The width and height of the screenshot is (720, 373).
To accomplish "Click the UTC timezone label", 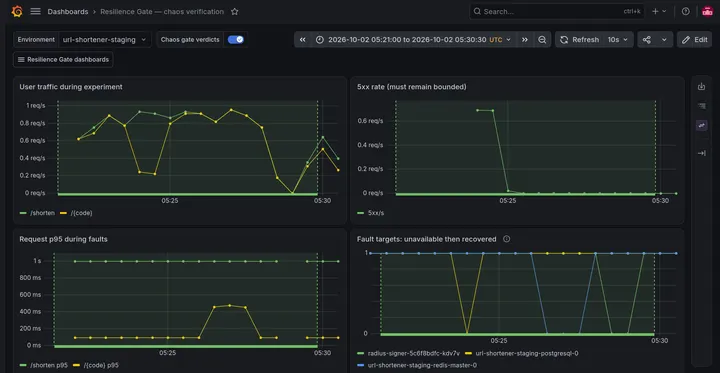I will (x=495, y=40).
